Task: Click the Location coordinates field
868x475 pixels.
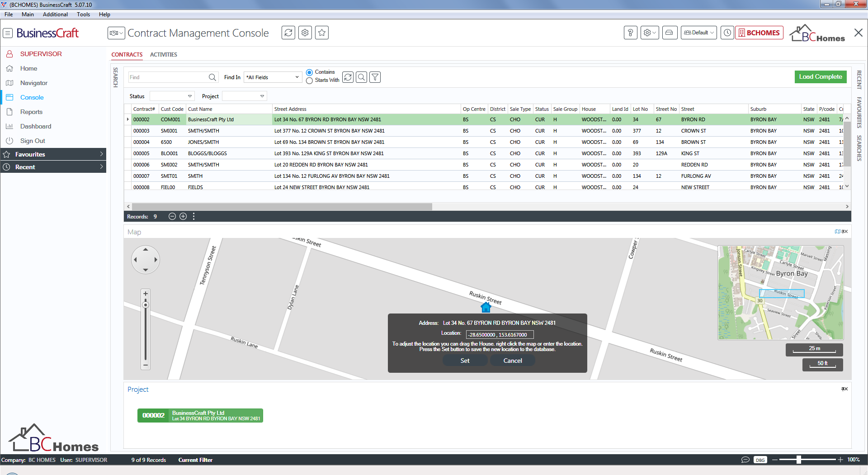Action: 500,335
